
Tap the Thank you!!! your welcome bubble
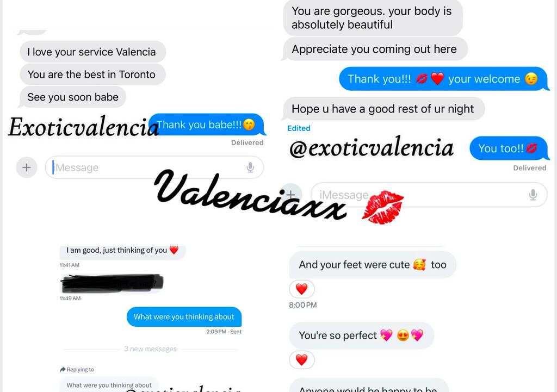(443, 79)
